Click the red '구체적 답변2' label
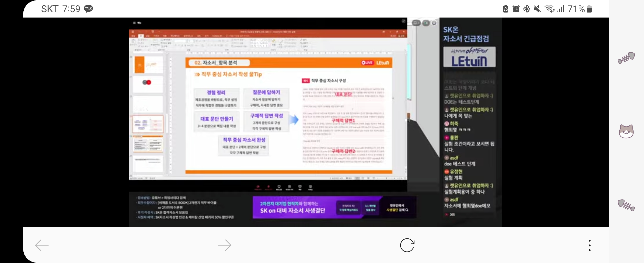Screen dimensions: 644x263 point(343,151)
